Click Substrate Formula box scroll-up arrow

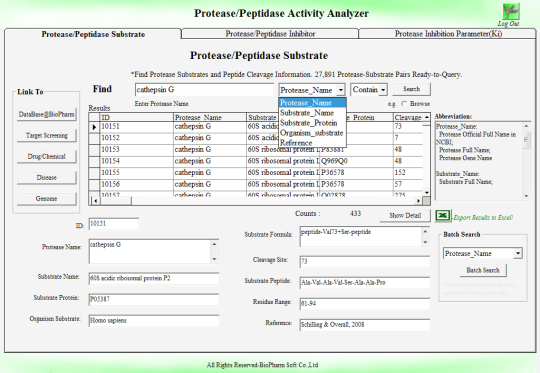pos(425,231)
